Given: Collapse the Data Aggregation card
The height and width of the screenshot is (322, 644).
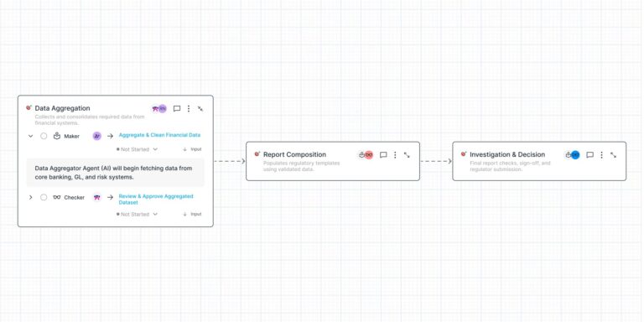Looking at the screenshot, I should pos(200,109).
